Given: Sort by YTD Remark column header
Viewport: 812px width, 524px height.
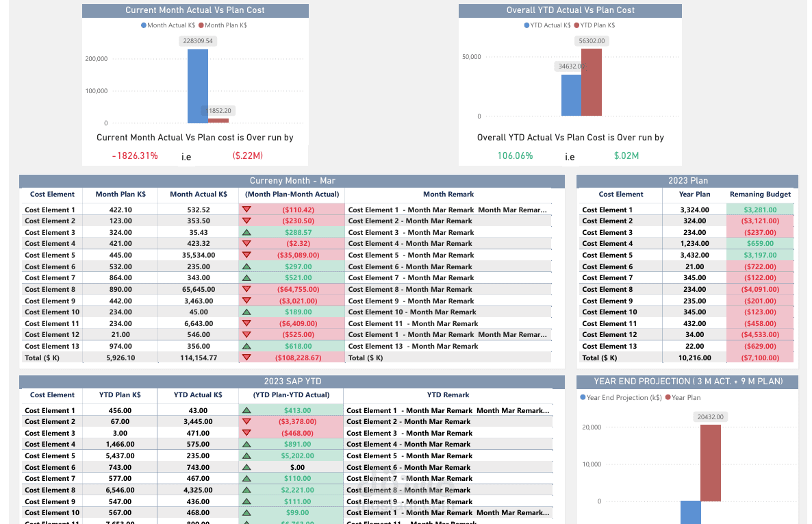Looking at the screenshot, I should click(448, 395).
